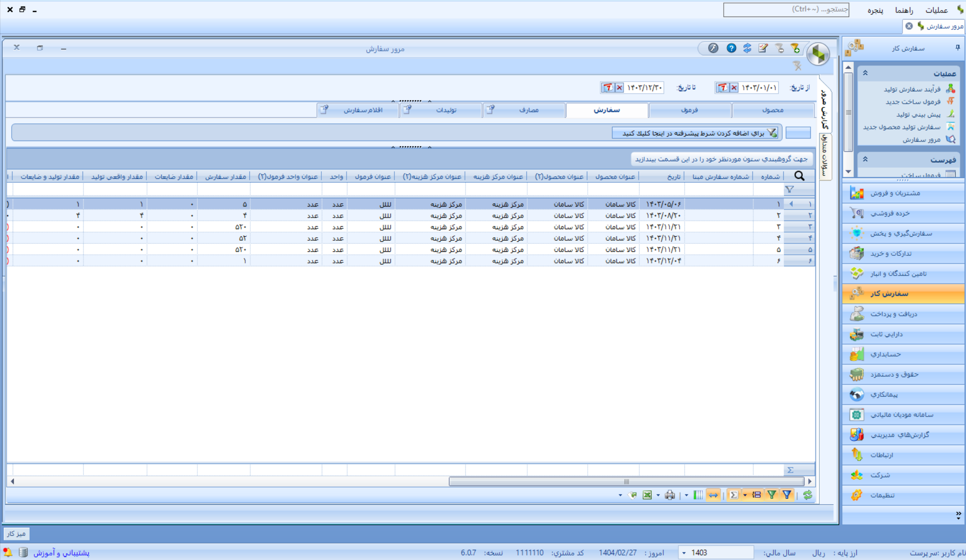Open the 'راهنما' menu
The width and height of the screenshot is (966, 560).
(x=904, y=10)
